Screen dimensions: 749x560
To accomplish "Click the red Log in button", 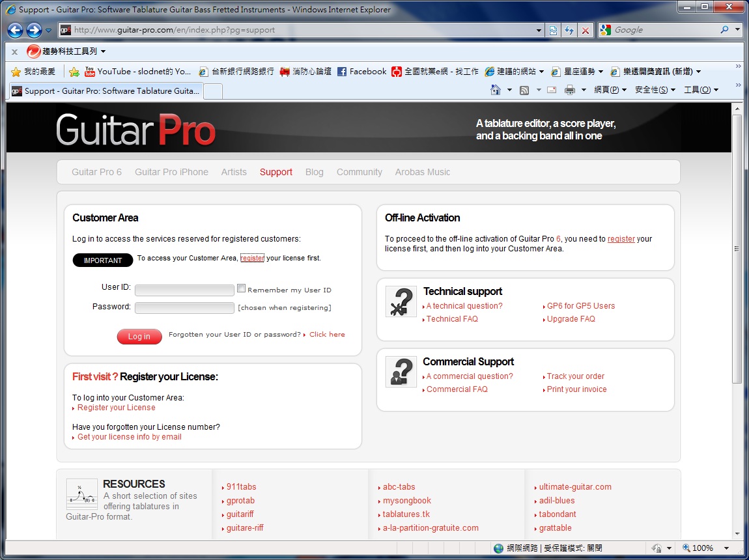I will point(139,337).
